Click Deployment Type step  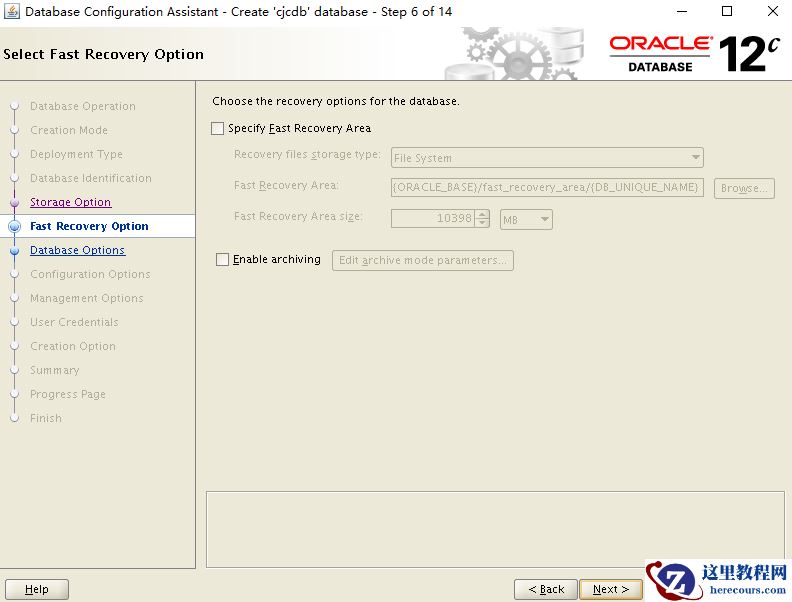pyautogui.click(x=76, y=154)
